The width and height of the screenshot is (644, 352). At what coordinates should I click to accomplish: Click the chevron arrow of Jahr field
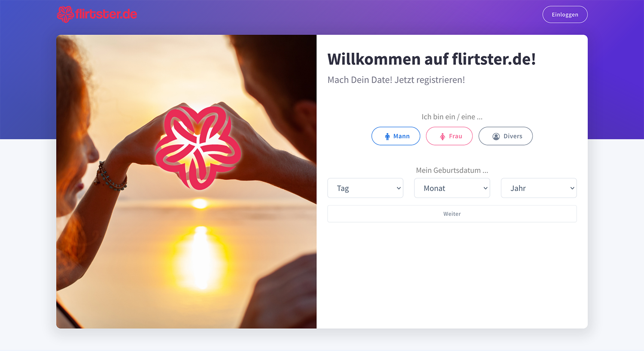[572, 188]
